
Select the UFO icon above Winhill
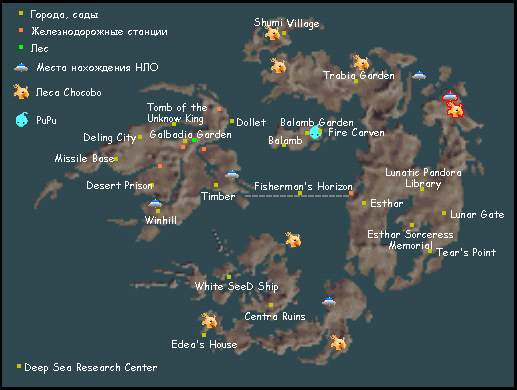[x=155, y=203]
